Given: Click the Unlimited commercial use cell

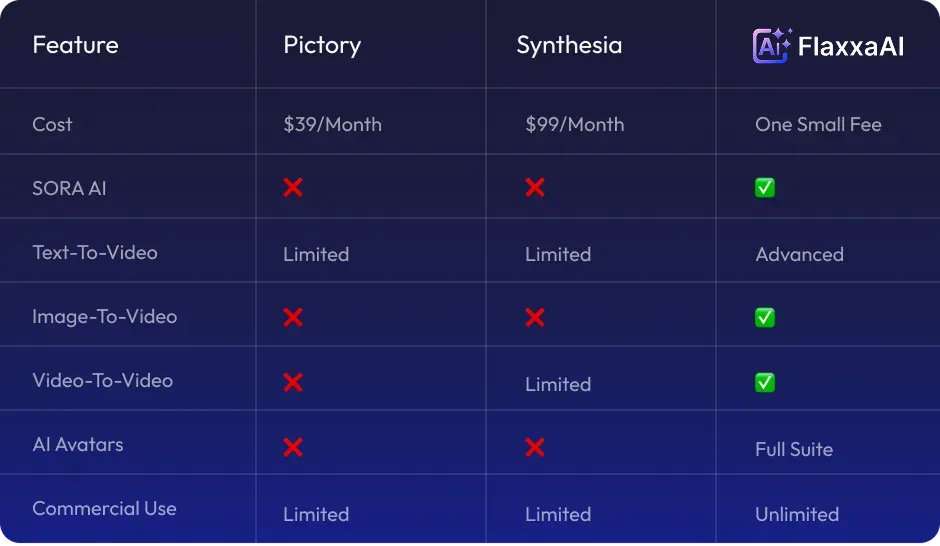Looking at the screenshot, I should tap(797, 514).
